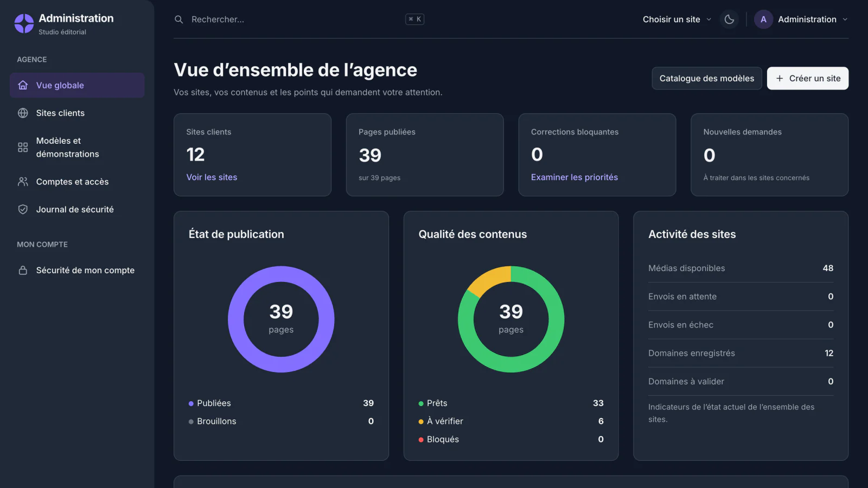Screen dimensions: 868x488
Task: Open Sécurité de mon compte
Action: [x=77, y=270]
